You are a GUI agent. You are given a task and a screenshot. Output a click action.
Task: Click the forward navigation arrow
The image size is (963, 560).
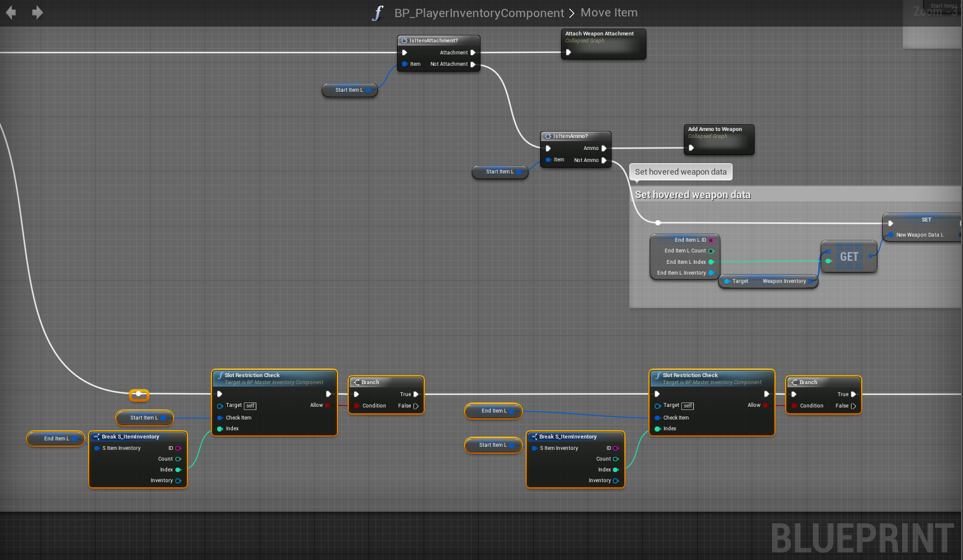37,13
